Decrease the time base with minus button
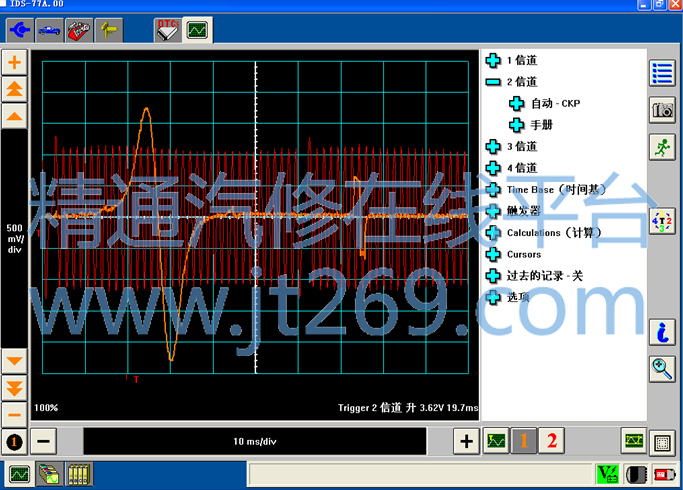The image size is (683, 490). [x=44, y=442]
